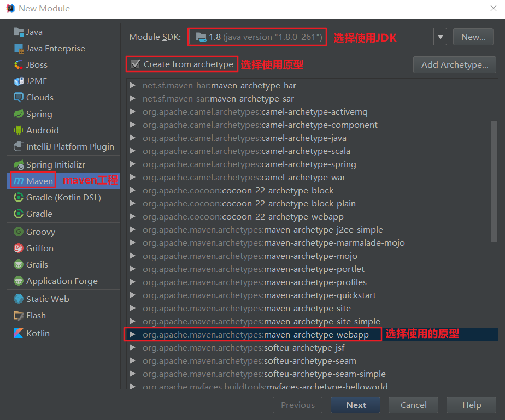Click the Kotlin K icon
The image size is (505, 420).
[x=19, y=333]
